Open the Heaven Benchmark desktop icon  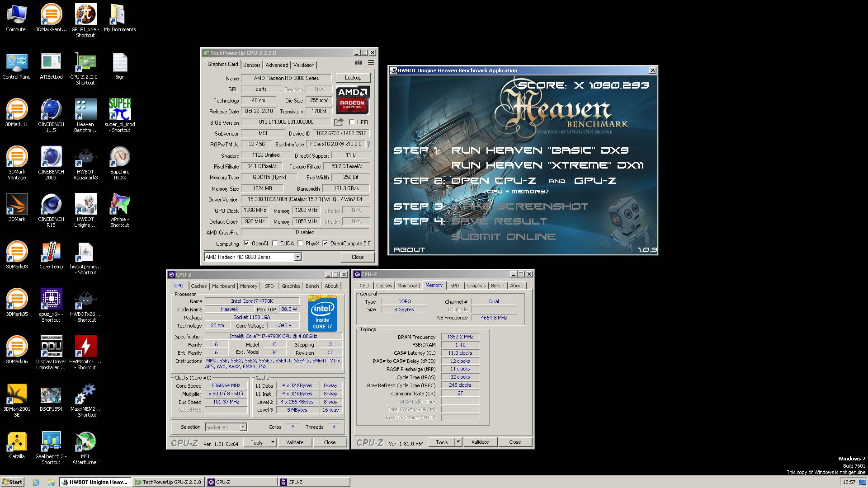[x=85, y=116]
